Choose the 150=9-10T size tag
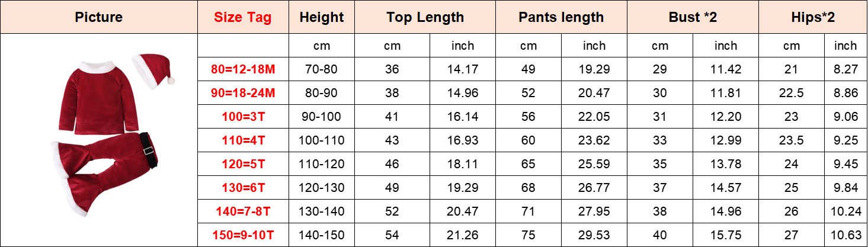This screenshot has width=868, height=247. (x=243, y=235)
